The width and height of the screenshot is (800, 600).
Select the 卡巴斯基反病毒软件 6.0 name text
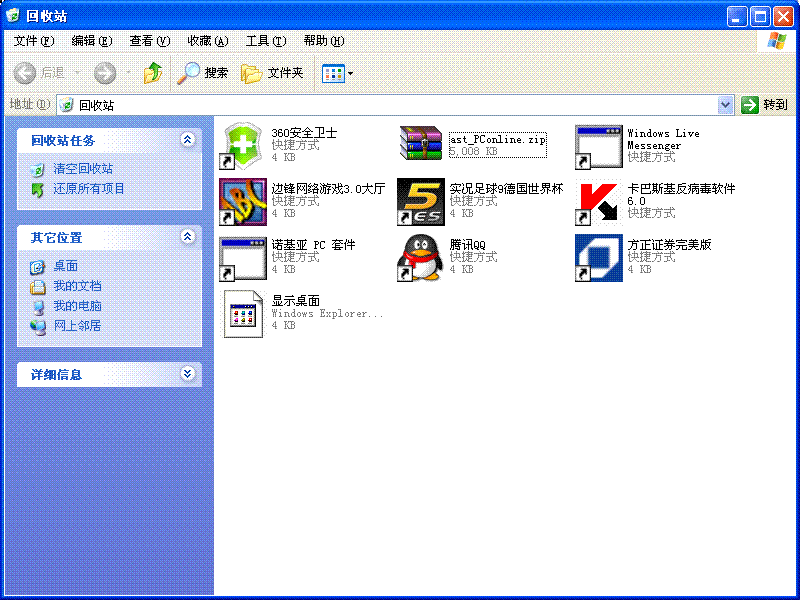click(x=681, y=194)
